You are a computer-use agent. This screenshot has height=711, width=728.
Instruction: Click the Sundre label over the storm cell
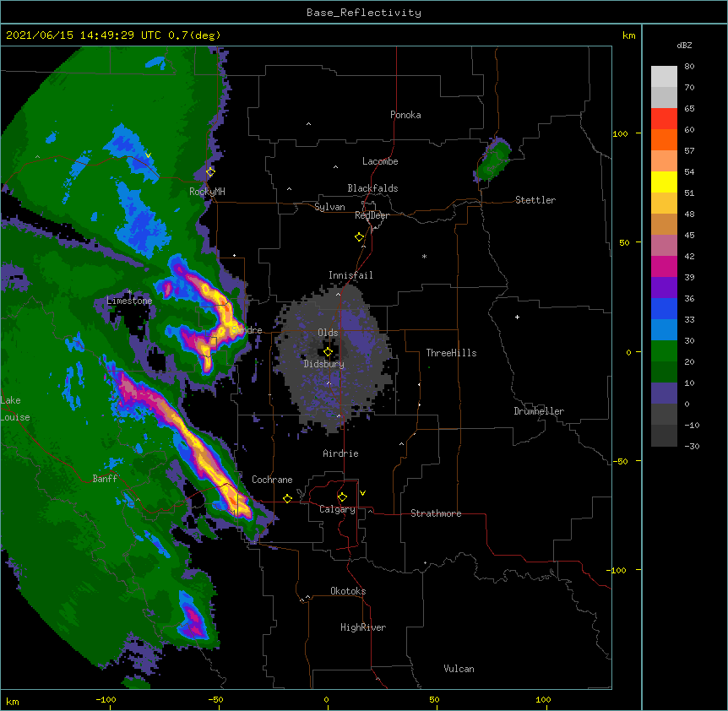pyautogui.click(x=247, y=330)
